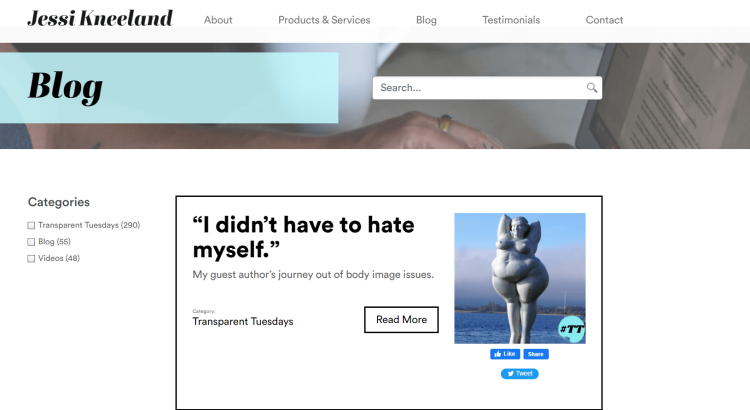Click the Twitter Tweet button
This screenshot has height=410, width=750.
(x=519, y=374)
